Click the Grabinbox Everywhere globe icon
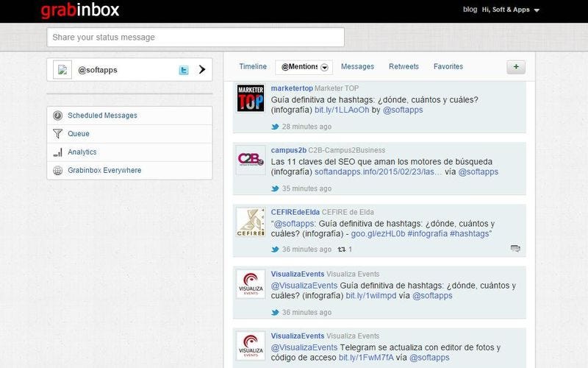The image size is (588, 368). pos(58,171)
